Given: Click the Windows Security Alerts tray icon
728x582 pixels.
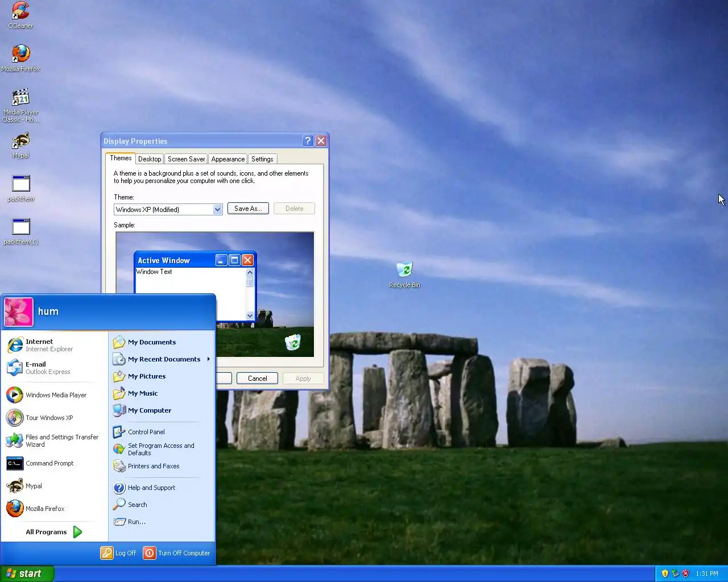Looking at the screenshot, I should point(665,573).
